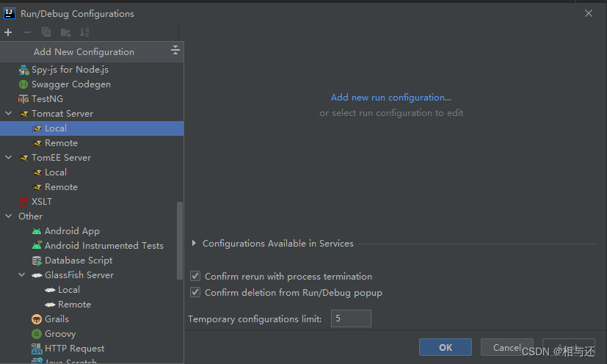Collapse the Tomcat Server tree node
This screenshot has height=364, width=607.
(9, 114)
